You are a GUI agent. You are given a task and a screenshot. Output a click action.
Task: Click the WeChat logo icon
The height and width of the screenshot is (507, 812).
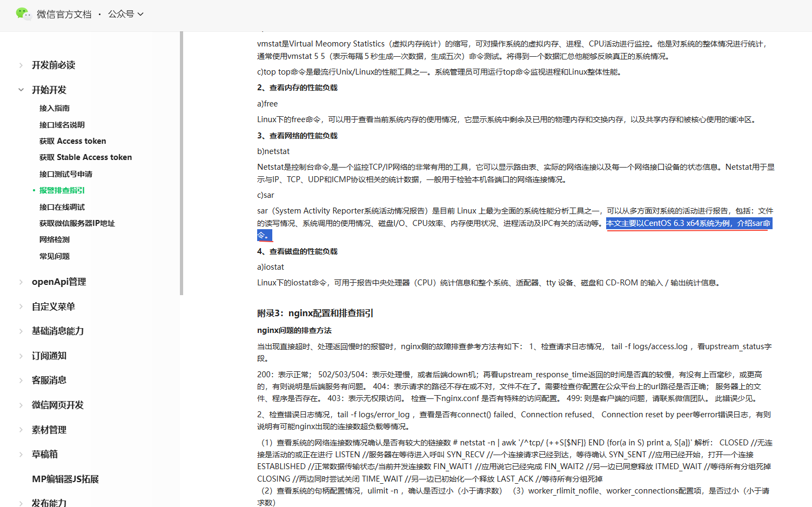click(23, 14)
